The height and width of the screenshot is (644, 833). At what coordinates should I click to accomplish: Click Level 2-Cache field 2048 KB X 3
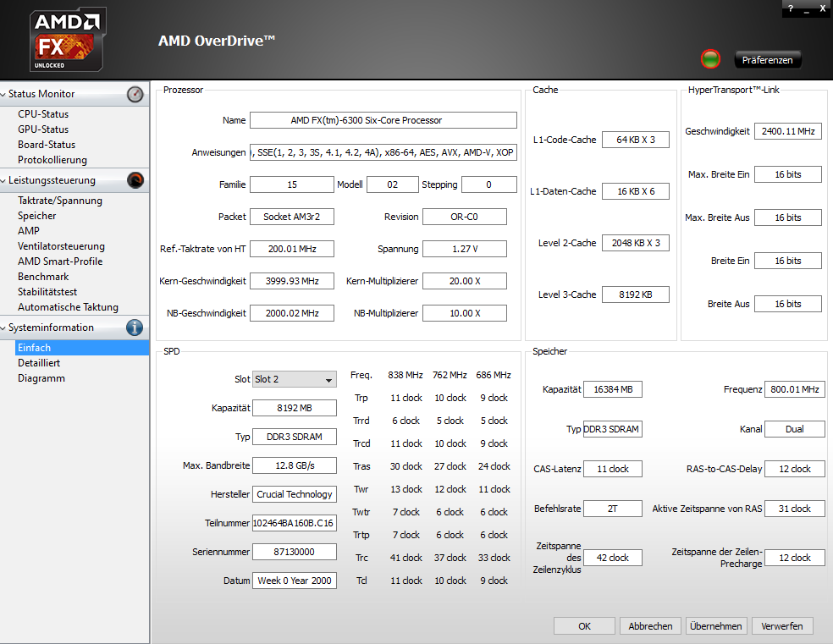pos(636,243)
